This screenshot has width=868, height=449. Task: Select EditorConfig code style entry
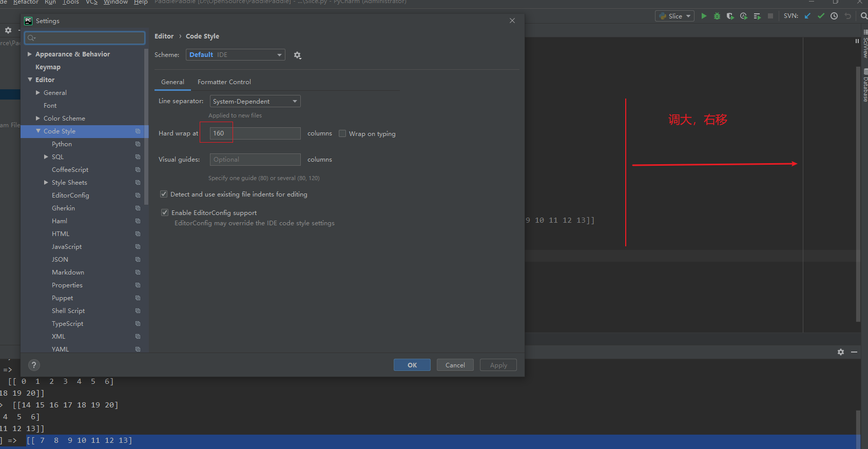click(x=70, y=196)
